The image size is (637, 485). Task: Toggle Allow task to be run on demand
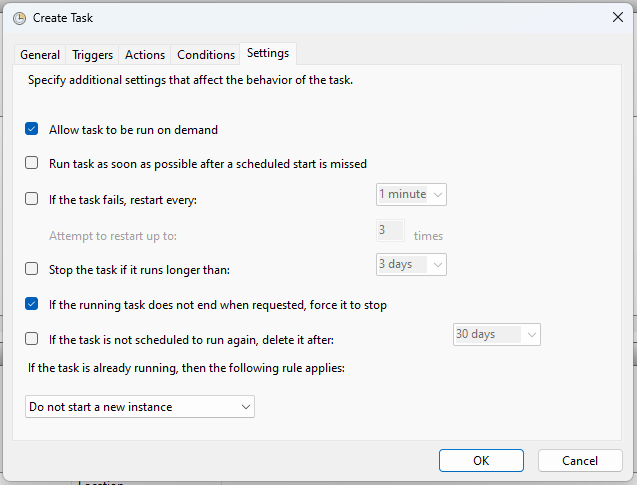pyautogui.click(x=32, y=129)
